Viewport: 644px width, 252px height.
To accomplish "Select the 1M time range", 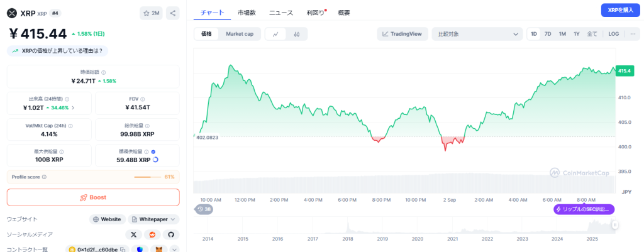I will pyautogui.click(x=562, y=34).
